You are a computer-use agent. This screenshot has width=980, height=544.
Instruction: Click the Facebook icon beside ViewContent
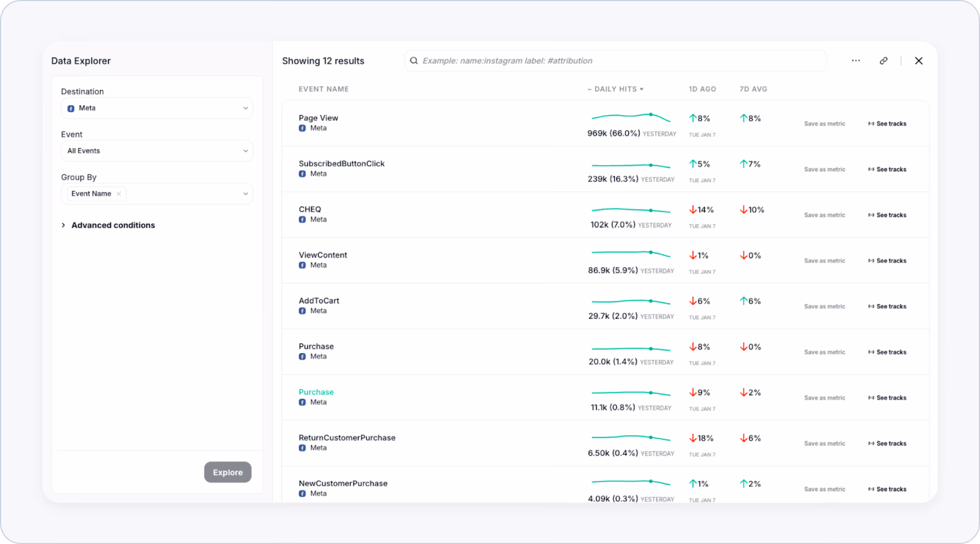pyautogui.click(x=303, y=265)
